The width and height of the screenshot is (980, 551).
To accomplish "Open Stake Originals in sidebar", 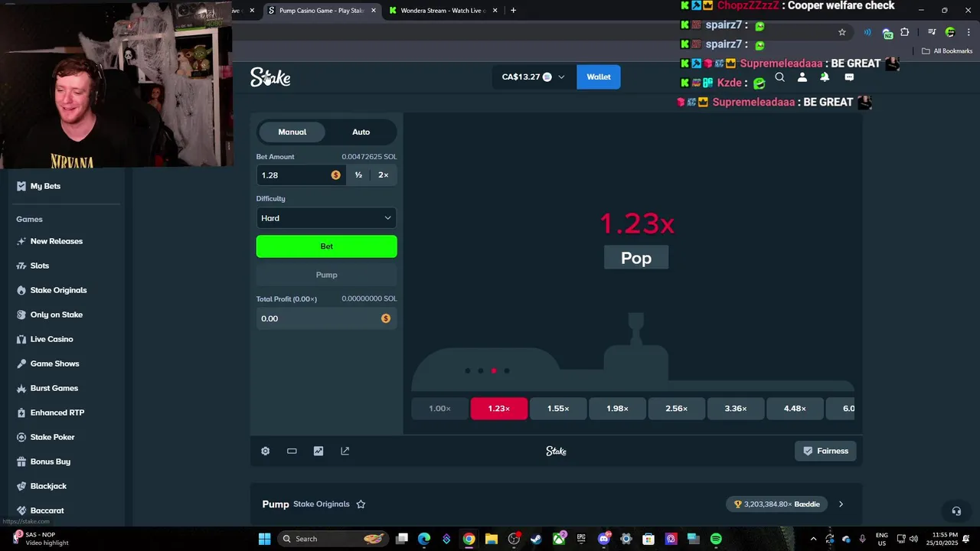I will click(52, 290).
